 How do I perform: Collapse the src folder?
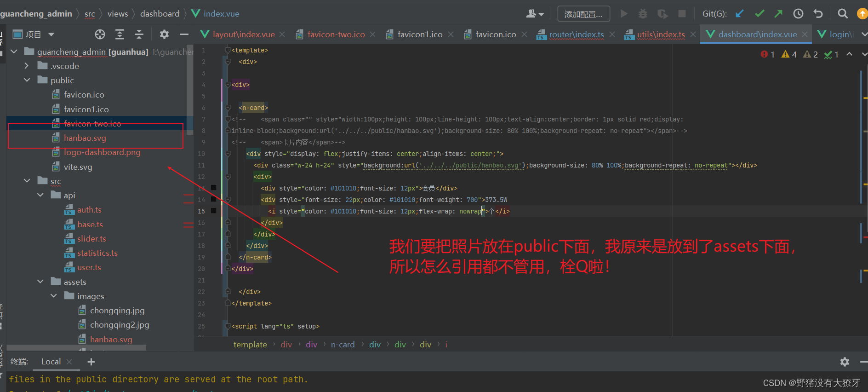click(27, 181)
